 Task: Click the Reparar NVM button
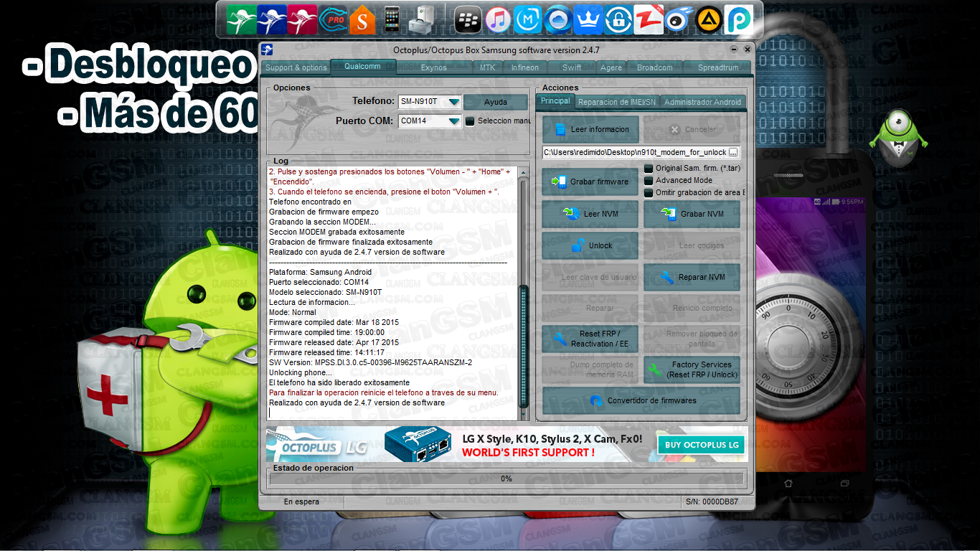point(692,277)
